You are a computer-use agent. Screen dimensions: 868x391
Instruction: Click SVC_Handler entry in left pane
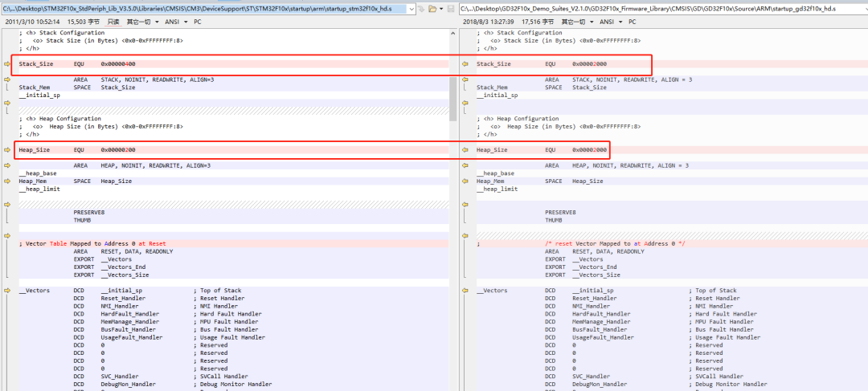(x=120, y=376)
